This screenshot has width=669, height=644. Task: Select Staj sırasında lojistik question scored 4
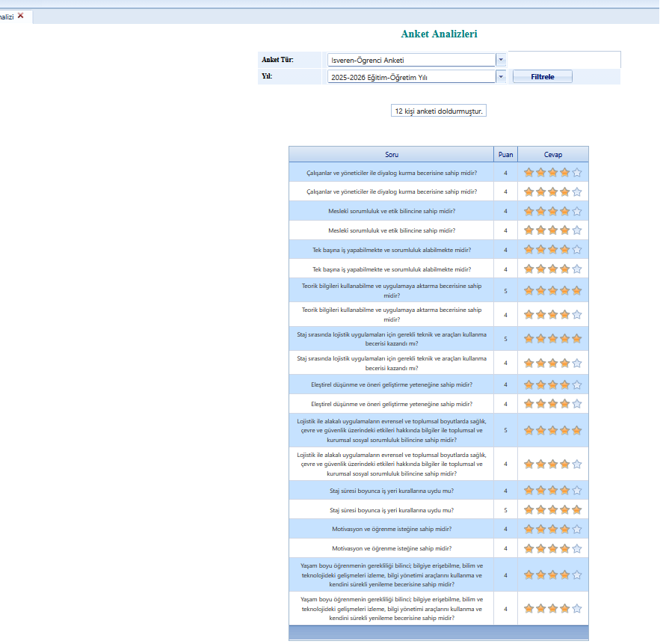click(x=392, y=363)
